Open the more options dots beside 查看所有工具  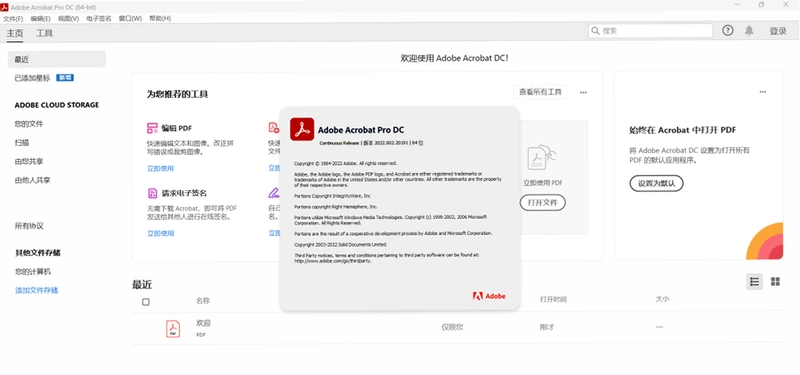583,92
